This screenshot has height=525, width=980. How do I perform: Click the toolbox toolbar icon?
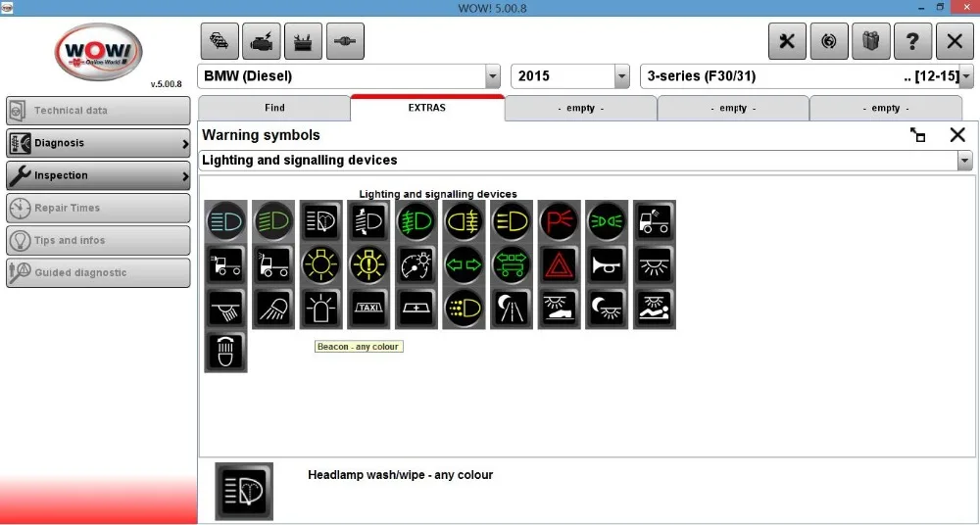tap(303, 41)
